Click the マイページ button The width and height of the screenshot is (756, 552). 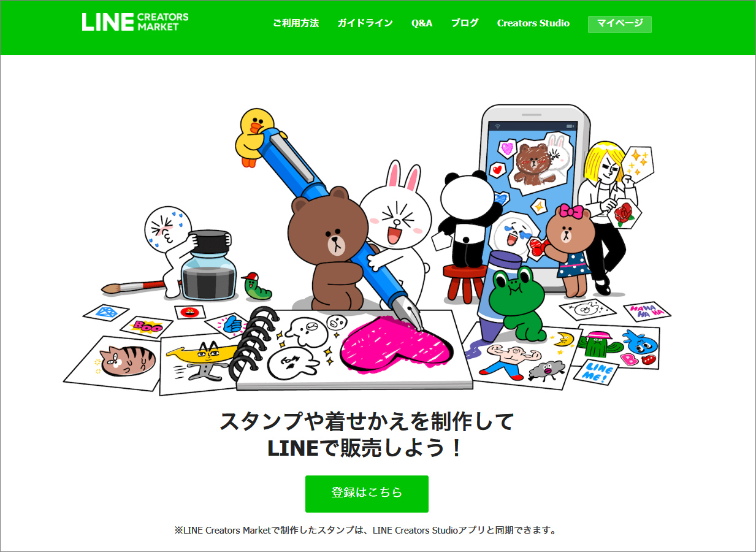[x=620, y=24]
